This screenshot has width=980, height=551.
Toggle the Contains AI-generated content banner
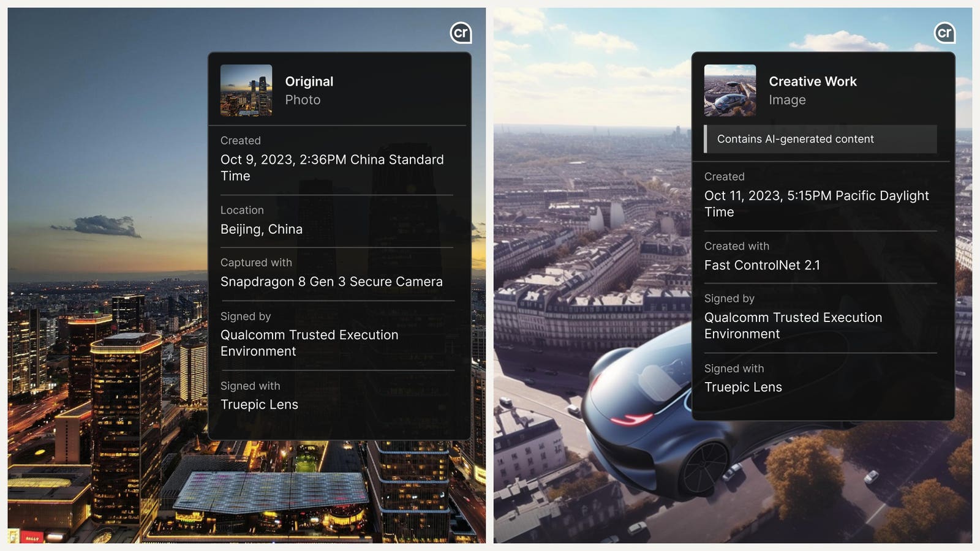(x=795, y=139)
